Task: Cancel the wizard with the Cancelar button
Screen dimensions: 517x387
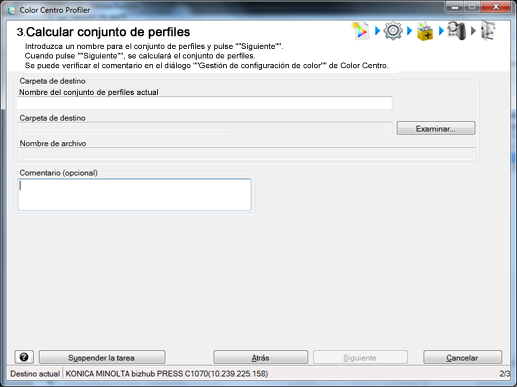Action: coord(462,357)
